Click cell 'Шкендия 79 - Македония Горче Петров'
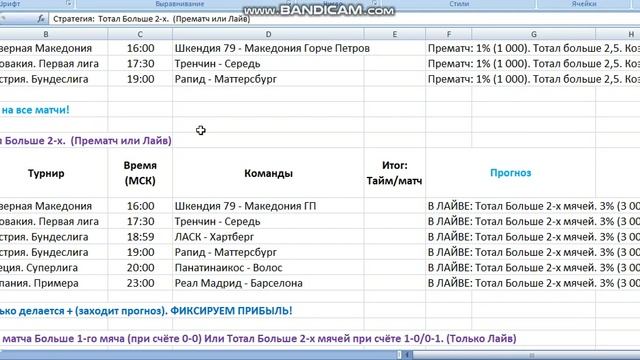The width and height of the screenshot is (640, 360). 268,48
